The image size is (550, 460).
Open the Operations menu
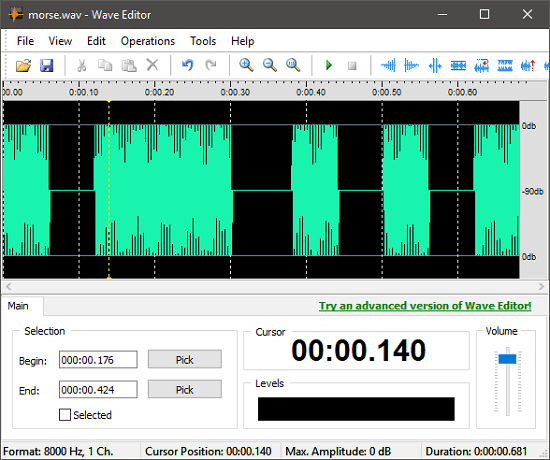click(148, 41)
